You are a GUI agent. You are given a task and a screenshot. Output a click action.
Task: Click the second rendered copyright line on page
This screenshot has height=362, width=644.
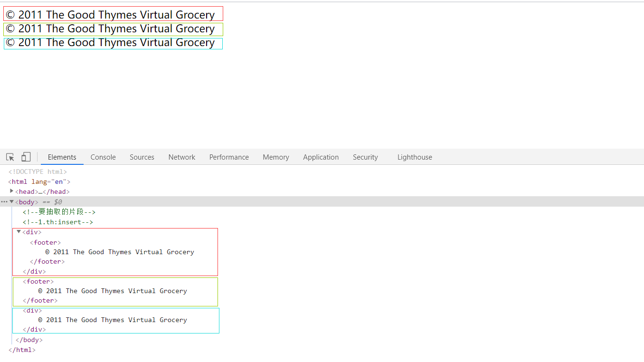[x=110, y=29]
